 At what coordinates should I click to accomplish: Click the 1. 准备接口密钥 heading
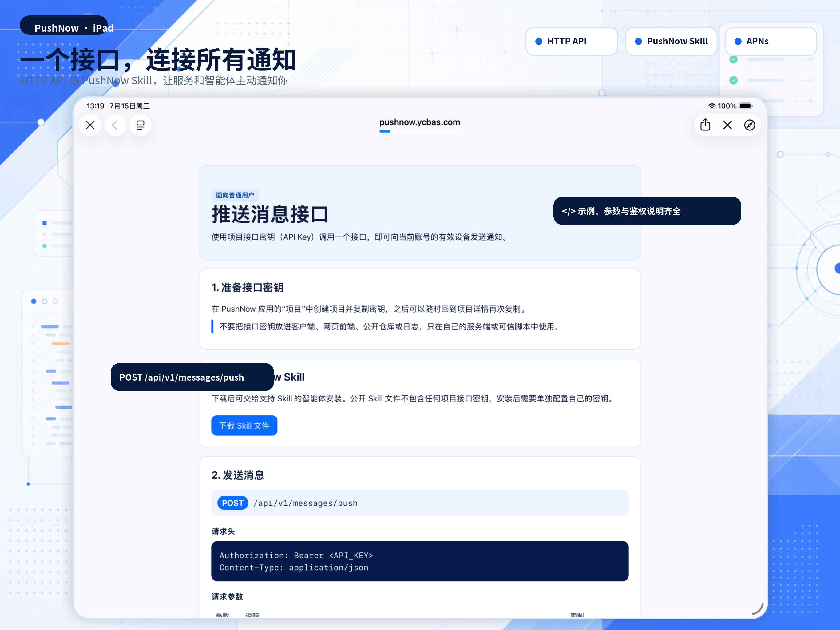(x=247, y=287)
